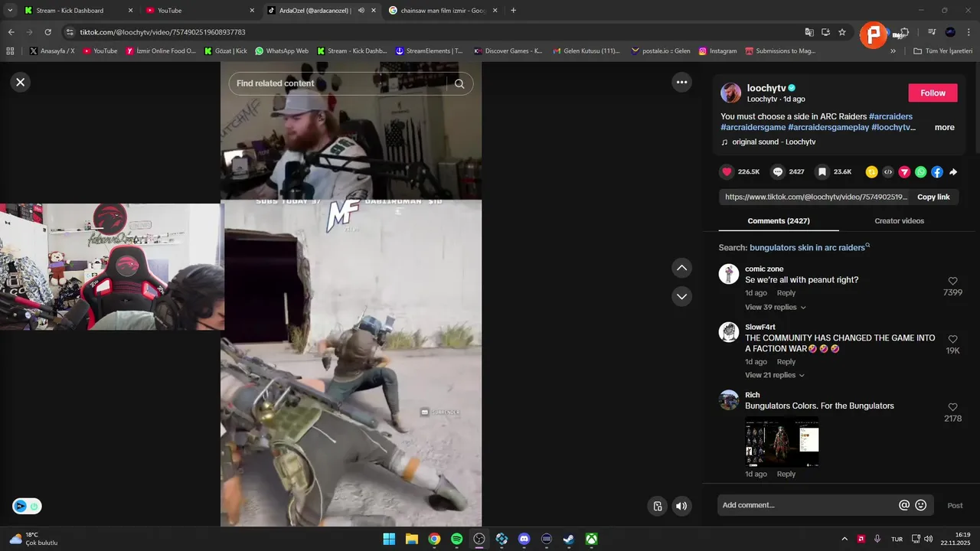The width and height of the screenshot is (980, 551).
Task: Open Tüm Yer İşaretleri folder
Action: click(942, 51)
